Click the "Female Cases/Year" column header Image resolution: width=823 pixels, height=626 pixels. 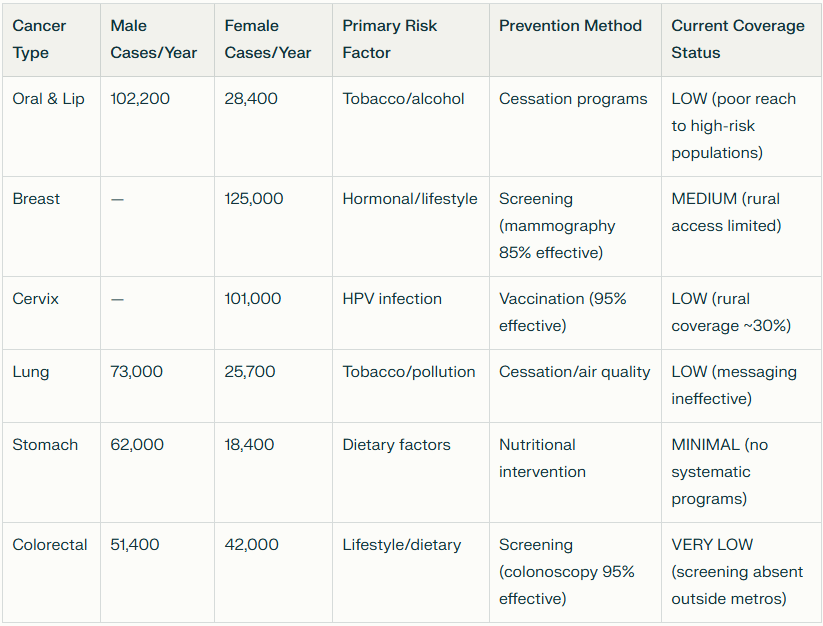pyautogui.click(x=268, y=39)
